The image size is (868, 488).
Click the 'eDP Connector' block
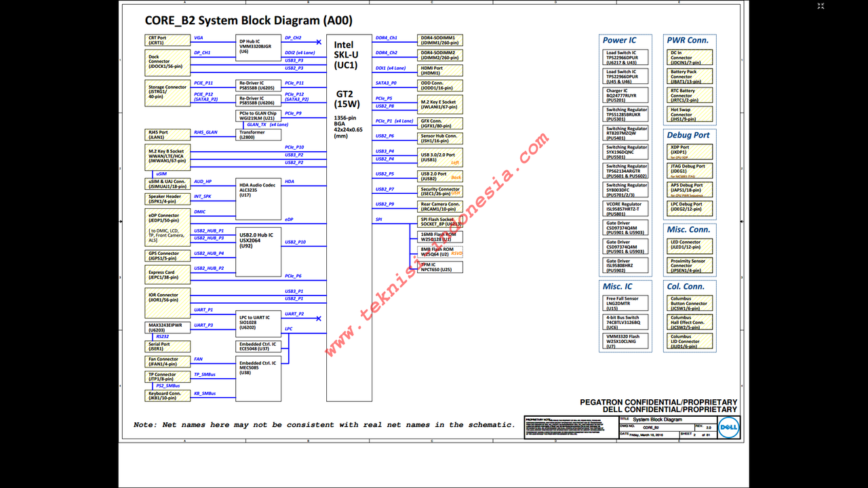(x=168, y=228)
